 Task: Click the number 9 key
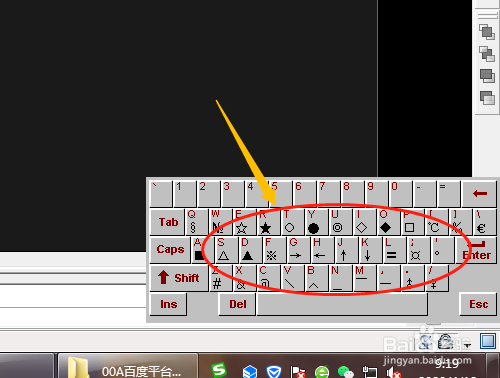pyautogui.click(x=376, y=194)
